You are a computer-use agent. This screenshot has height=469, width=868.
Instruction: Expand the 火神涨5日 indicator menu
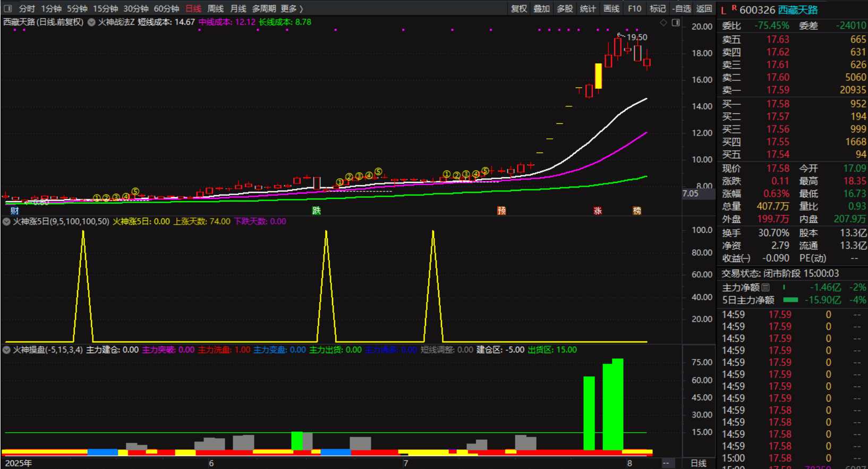pos(7,221)
